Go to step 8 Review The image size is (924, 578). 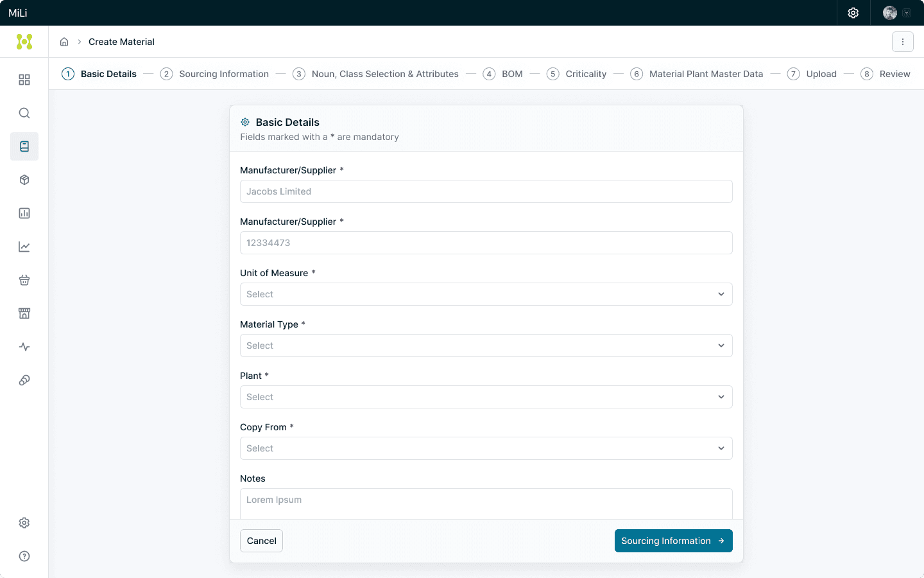point(886,74)
